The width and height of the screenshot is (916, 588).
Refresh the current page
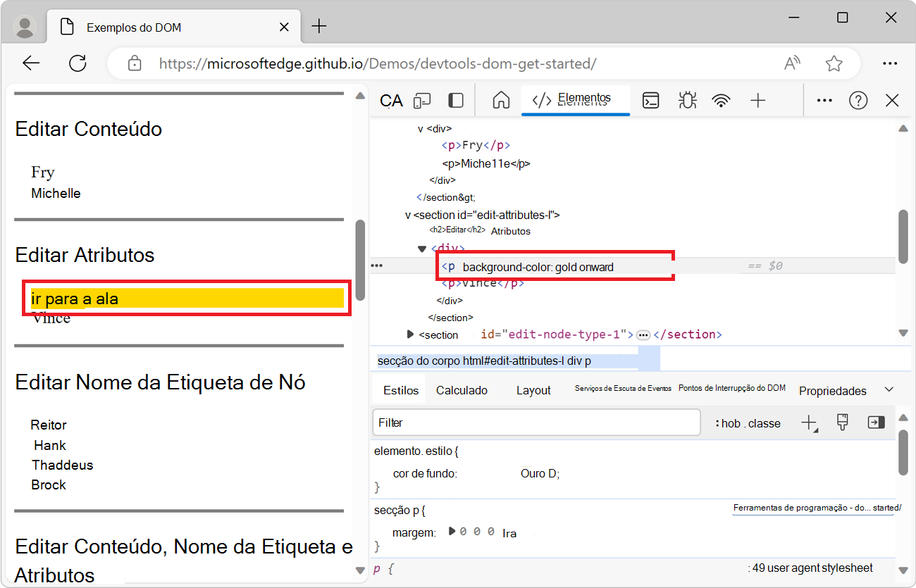coord(78,63)
